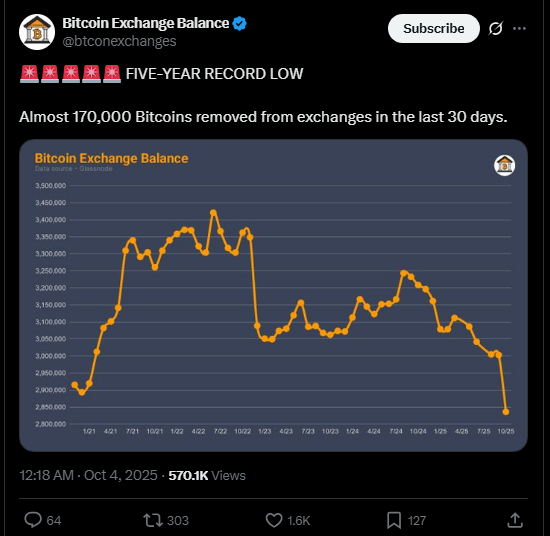Screen dimensions: 550x536
Task: Click the 12:18 AM Oct 4, 2025 timestamp
Action: 88,475
